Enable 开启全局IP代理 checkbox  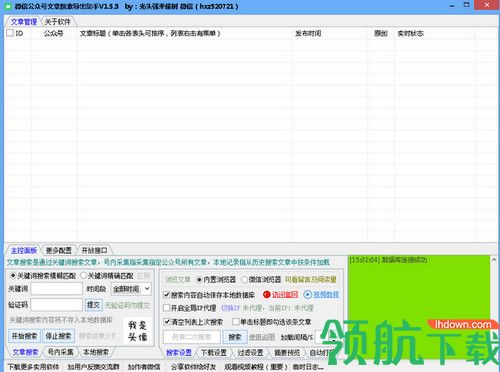[x=167, y=308]
